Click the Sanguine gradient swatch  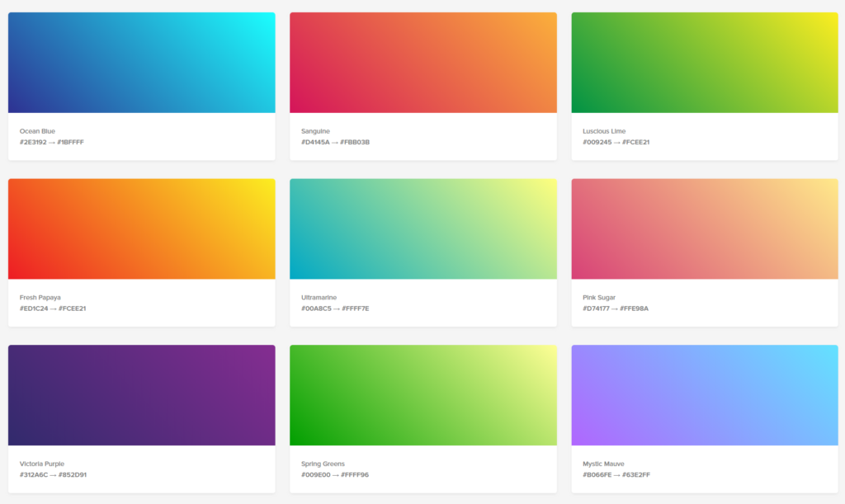(x=422, y=61)
